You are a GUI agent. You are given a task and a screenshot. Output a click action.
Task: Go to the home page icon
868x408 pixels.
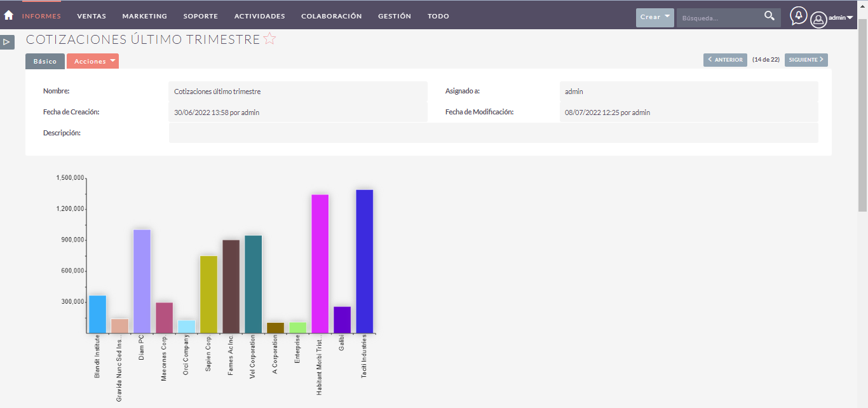coord(9,15)
